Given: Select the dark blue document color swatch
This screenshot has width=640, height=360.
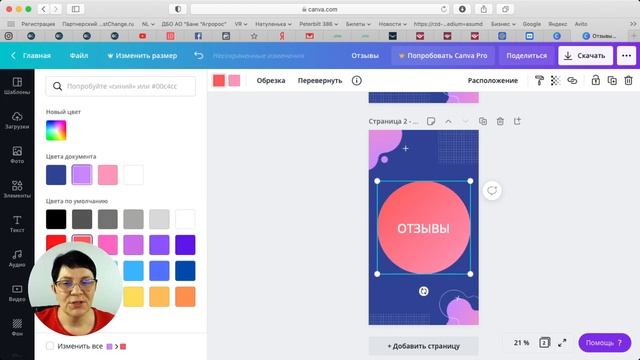Looking at the screenshot, I should (x=56, y=175).
